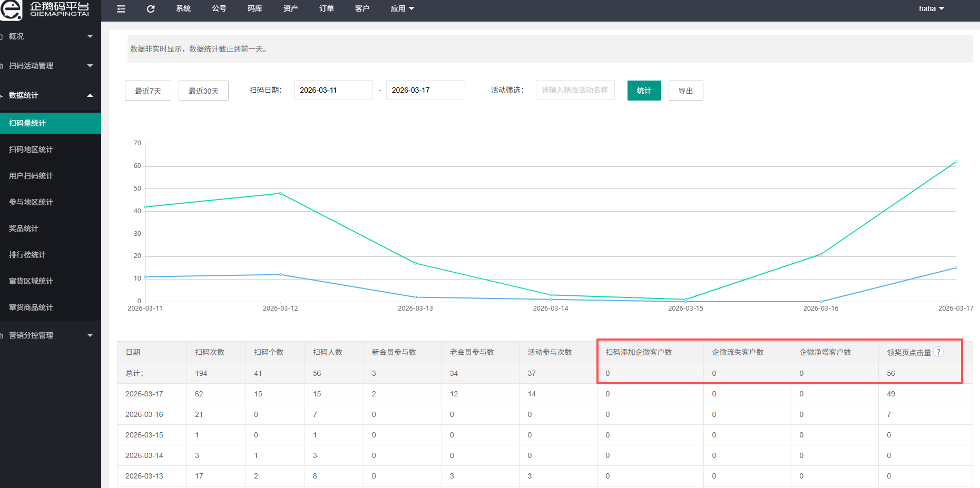
Task: Click the 导出 export button
Action: (685, 91)
